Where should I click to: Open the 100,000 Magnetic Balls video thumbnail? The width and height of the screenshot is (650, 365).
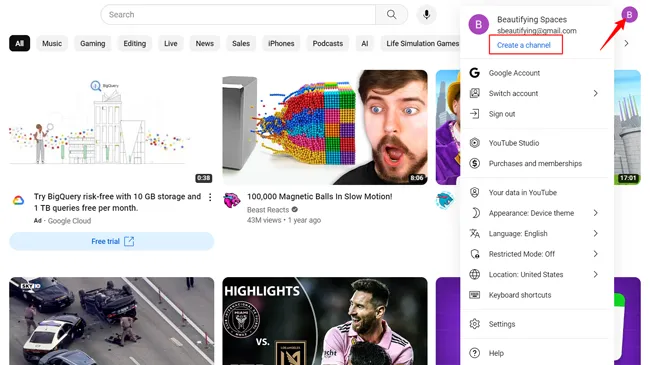(325, 127)
